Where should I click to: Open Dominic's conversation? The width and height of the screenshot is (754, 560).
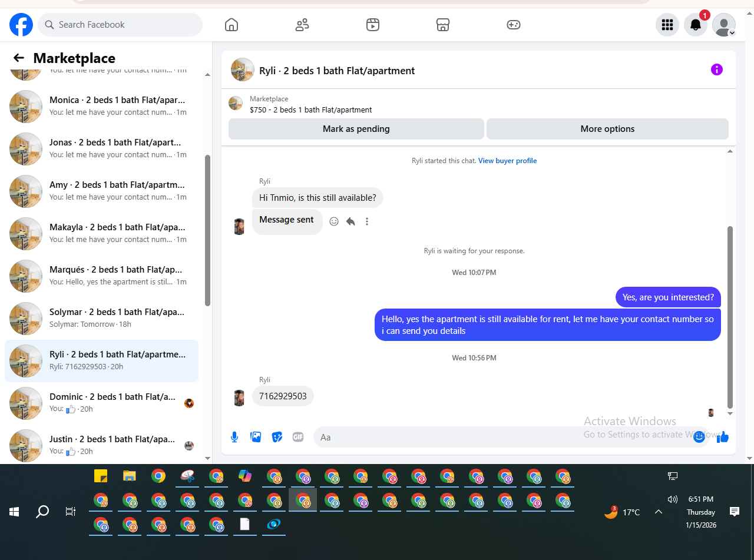pos(101,403)
